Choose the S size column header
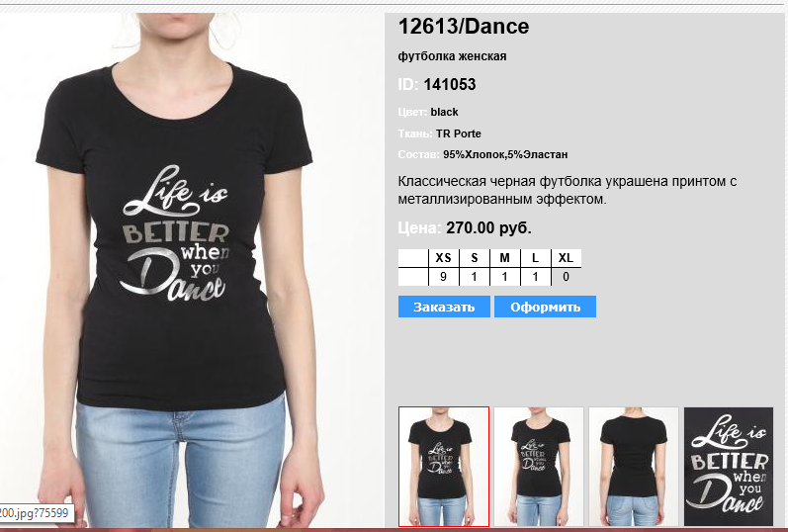Screen dimensions: 788x532 475,258
